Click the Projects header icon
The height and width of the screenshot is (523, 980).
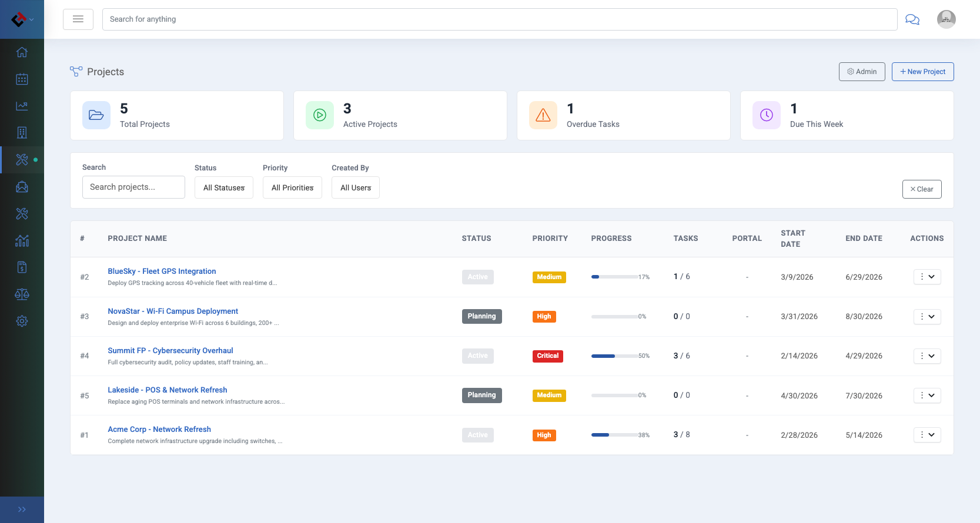[x=76, y=72]
